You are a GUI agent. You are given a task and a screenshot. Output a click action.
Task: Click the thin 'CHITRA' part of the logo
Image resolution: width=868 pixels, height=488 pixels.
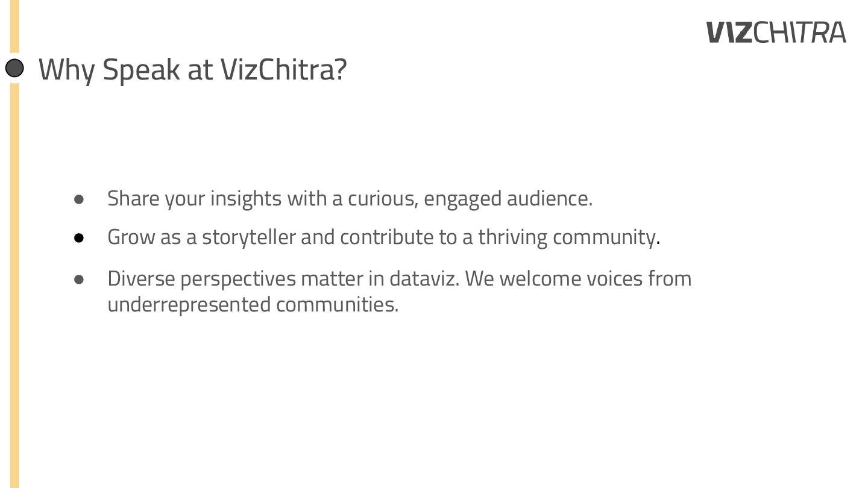(x=800, y=33)
